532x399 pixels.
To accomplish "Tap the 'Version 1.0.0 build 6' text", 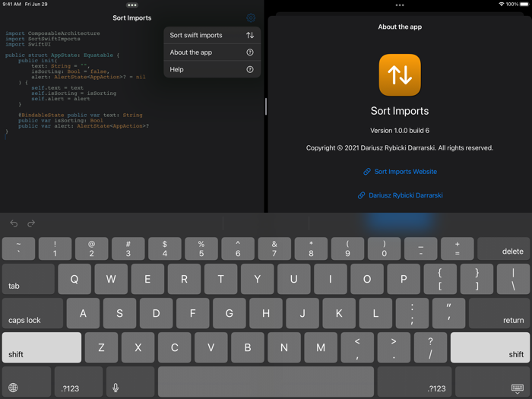I will (x=400, y=131).
